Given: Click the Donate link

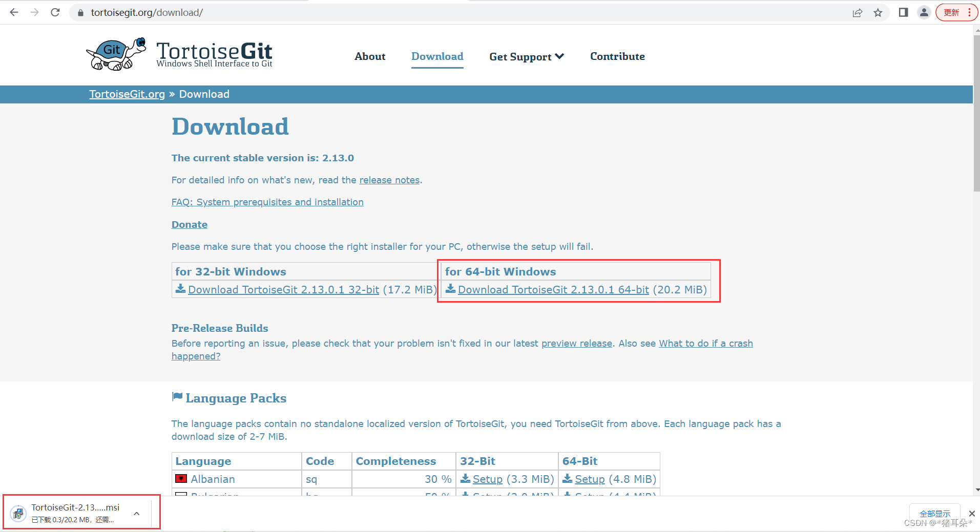Looking at the screenshot, I should [x=190, y=225].
